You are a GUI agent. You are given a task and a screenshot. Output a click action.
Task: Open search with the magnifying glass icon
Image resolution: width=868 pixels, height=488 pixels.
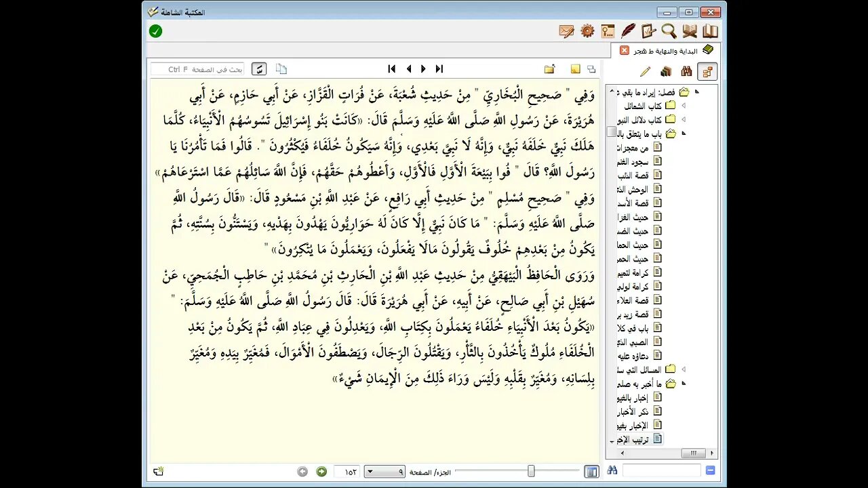pyautogui.click(x=669, y=31)
